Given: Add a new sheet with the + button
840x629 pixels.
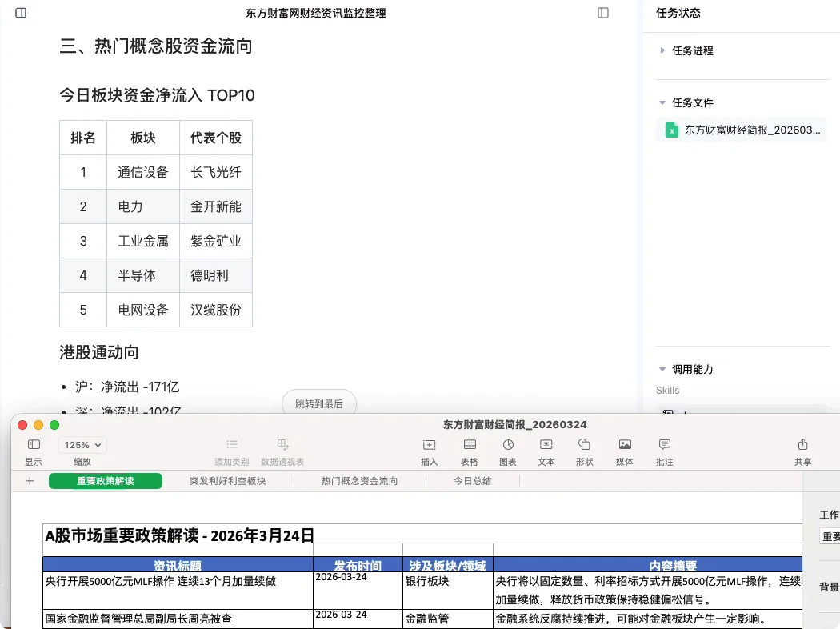Looking at the screenshot, I should click(x=28, y=480).
